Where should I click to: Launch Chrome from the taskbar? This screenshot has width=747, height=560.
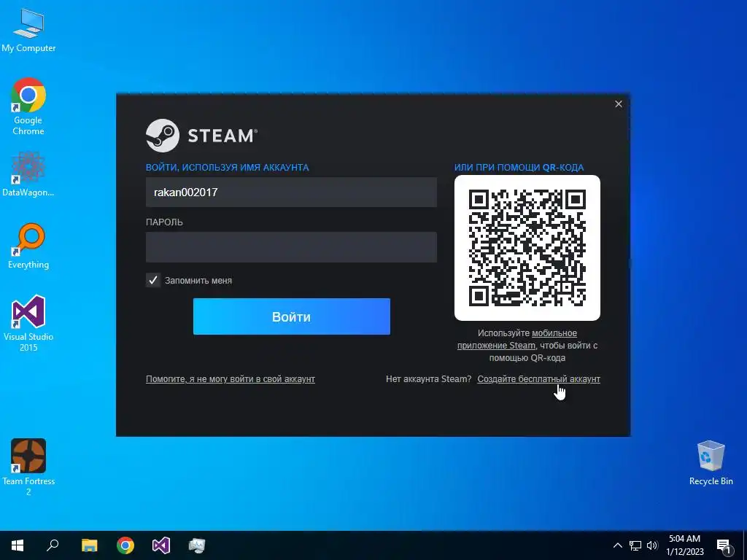coord(125,545)
